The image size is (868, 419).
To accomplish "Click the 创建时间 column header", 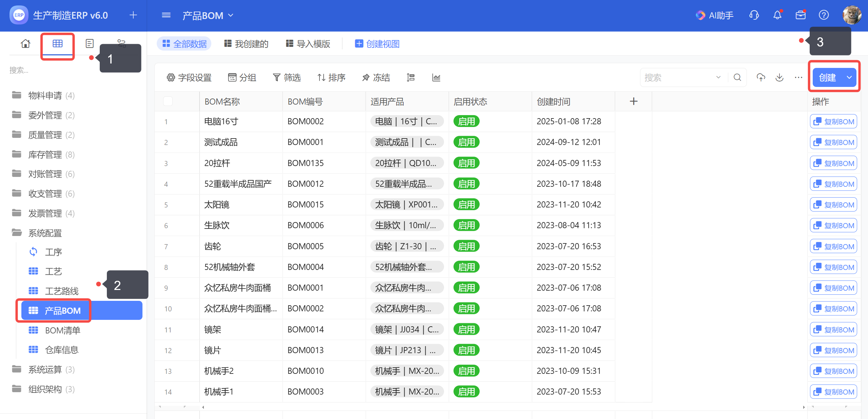I will tap(573, 101).
